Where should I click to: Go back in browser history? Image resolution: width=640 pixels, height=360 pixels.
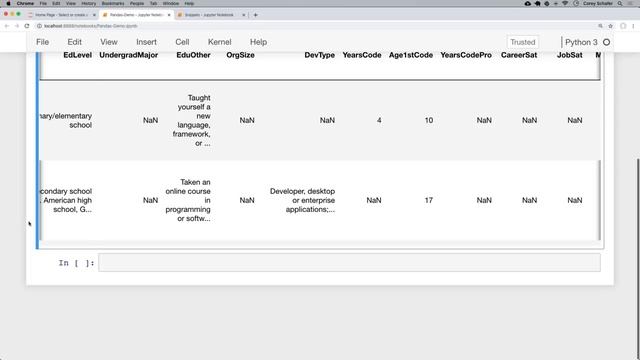(x=7, y=26)
